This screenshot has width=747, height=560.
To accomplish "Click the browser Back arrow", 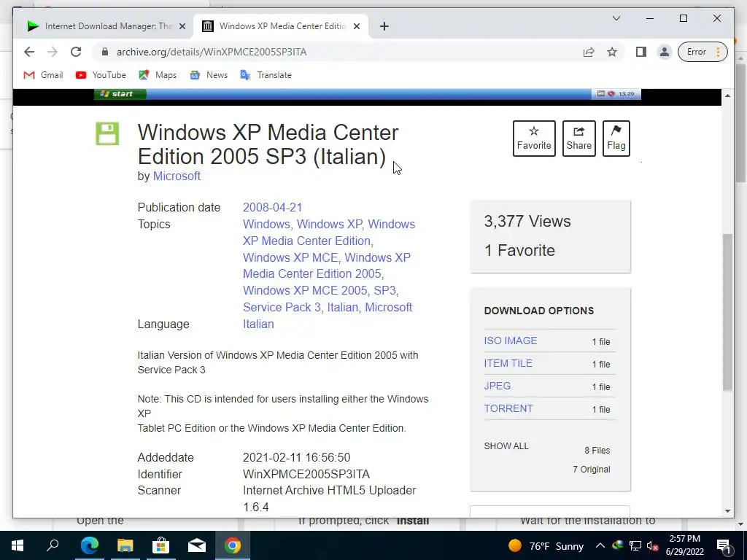I will click(29, 52).
